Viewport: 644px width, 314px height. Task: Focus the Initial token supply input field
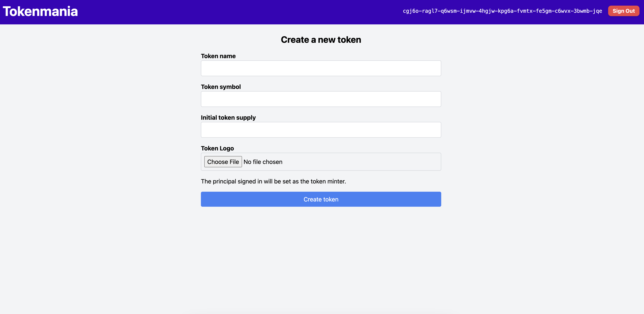pyautogui.click(x=321, y=130)
